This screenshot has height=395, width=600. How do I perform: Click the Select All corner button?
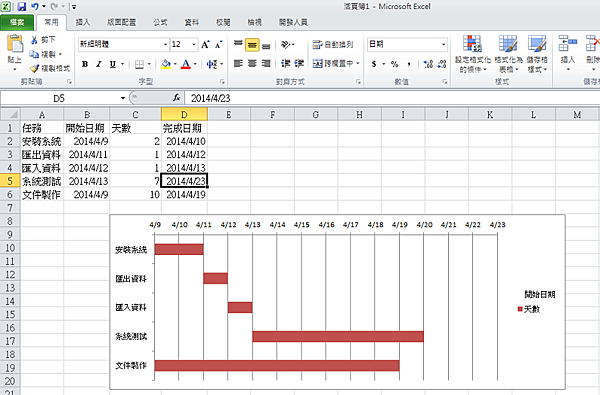tap(10, 114)
